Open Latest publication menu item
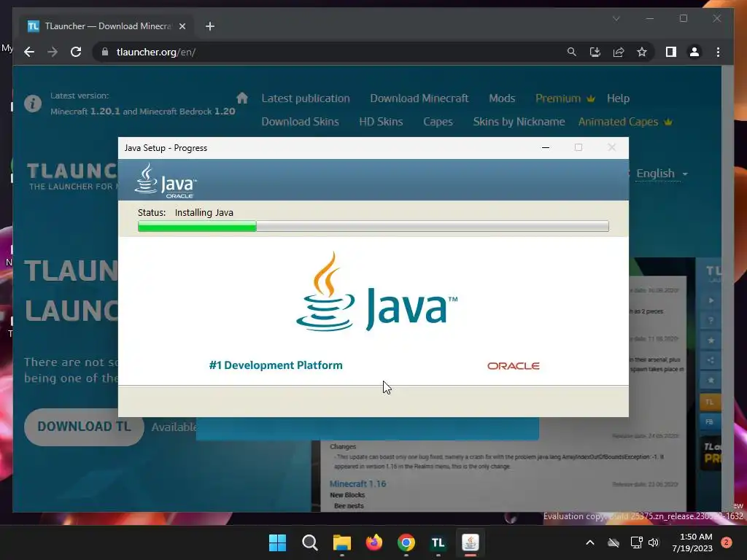The height and width of the screenshot is (560, 747). pyautogui.click(x=306, y=98)
